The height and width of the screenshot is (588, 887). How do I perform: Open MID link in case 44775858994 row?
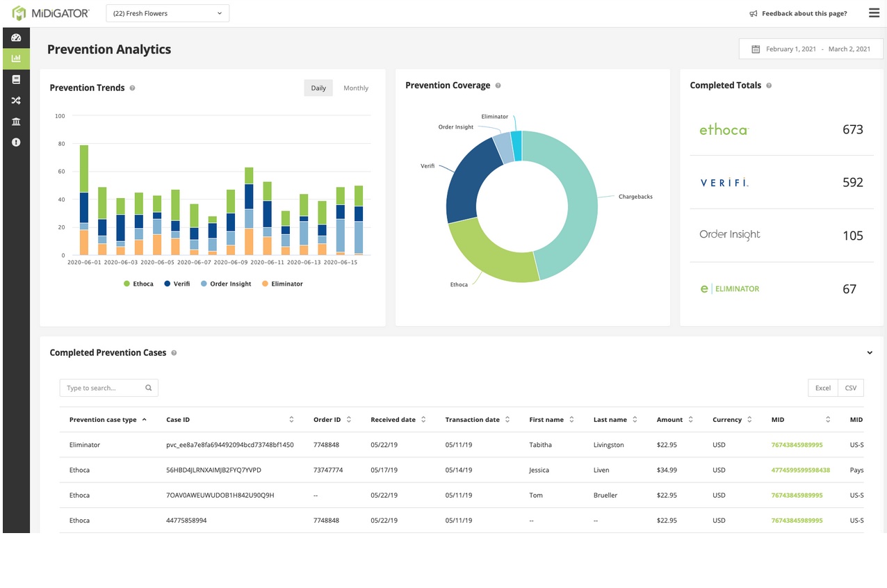(x=797, y=521)
